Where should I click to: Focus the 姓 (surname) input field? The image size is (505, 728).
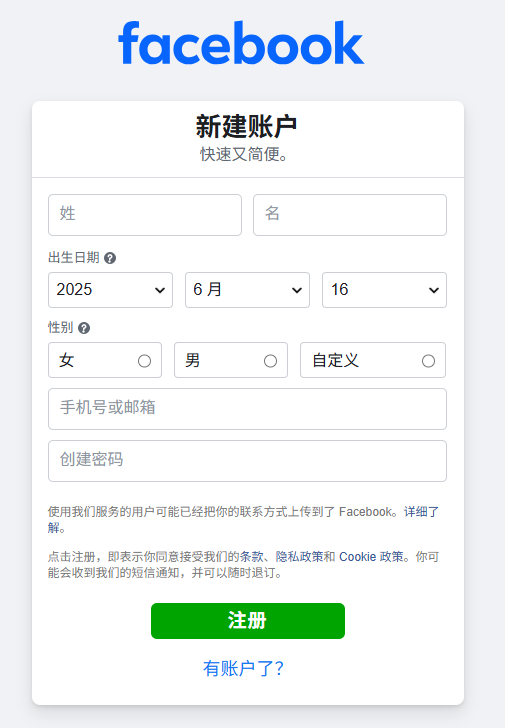[x=145, y=215]
